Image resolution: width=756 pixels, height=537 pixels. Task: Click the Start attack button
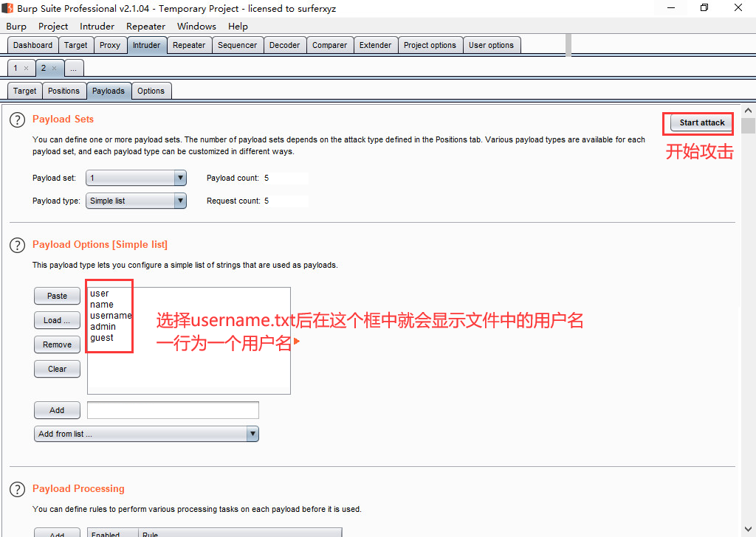702,122
